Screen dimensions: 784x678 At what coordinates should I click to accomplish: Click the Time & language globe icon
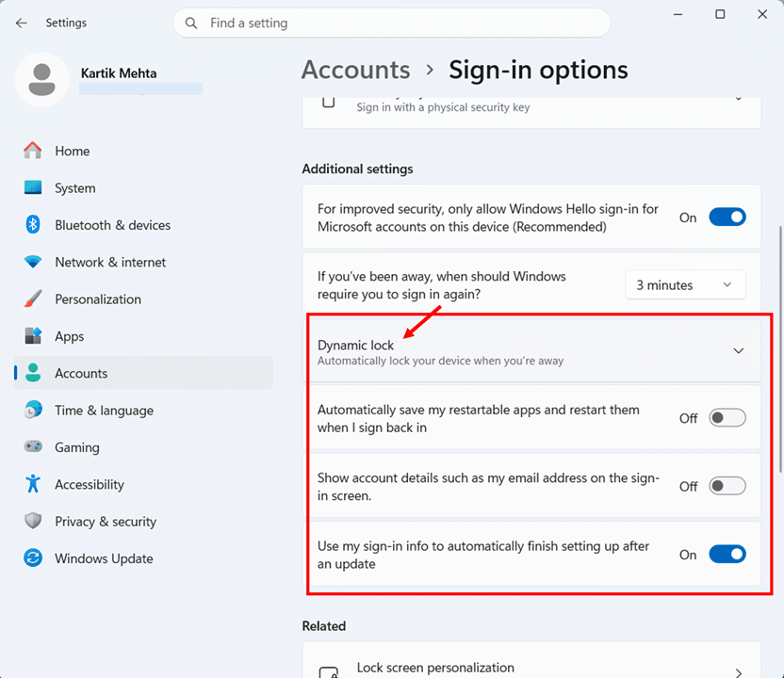pyautogui.click(x=33, y=410)
